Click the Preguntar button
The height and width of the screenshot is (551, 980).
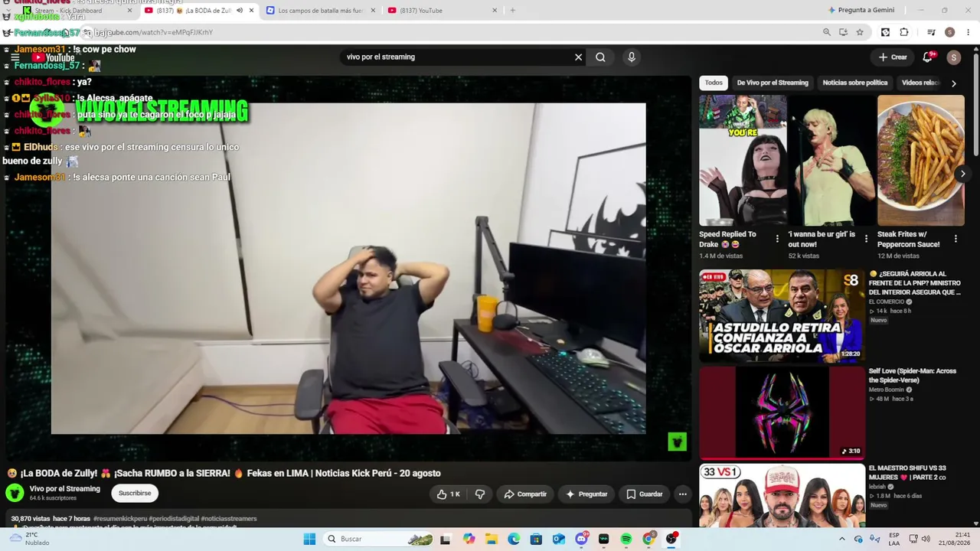coord(586,494)
